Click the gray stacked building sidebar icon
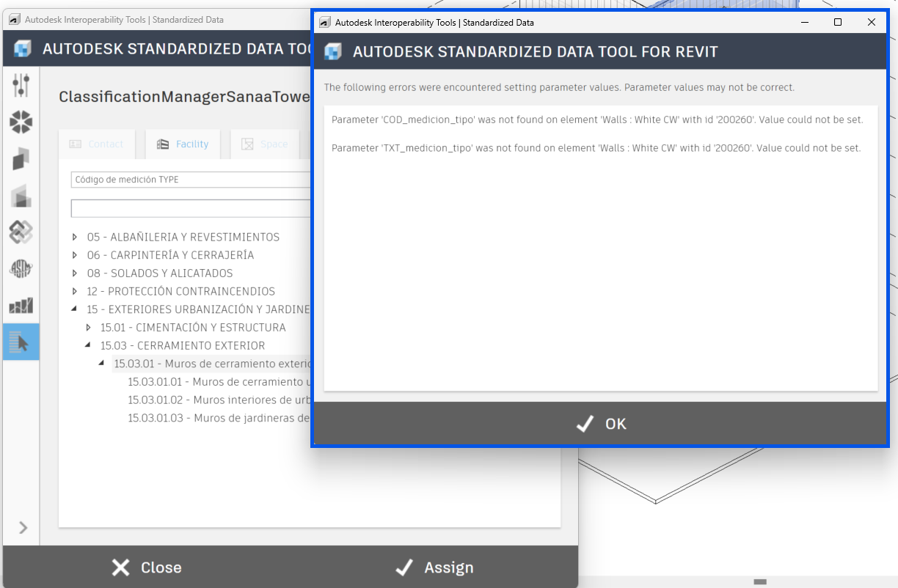Screen dimensions: 898x588 21,195
